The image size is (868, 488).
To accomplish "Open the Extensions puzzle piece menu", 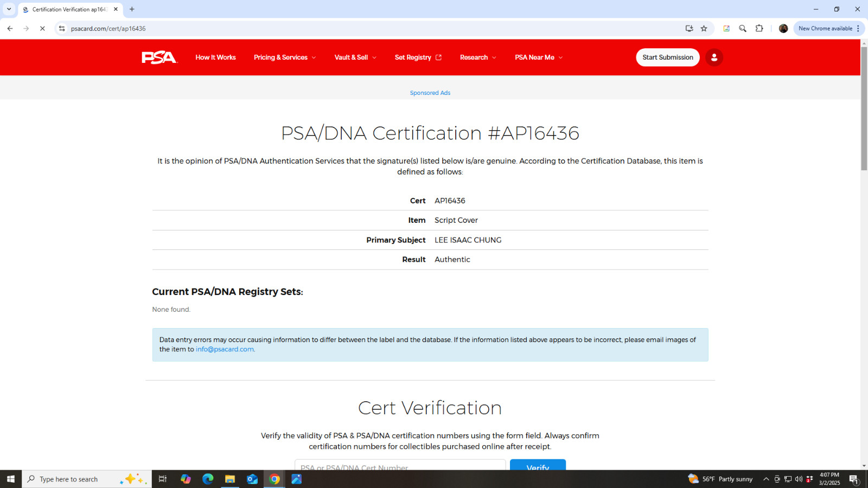I will (759, 29).
